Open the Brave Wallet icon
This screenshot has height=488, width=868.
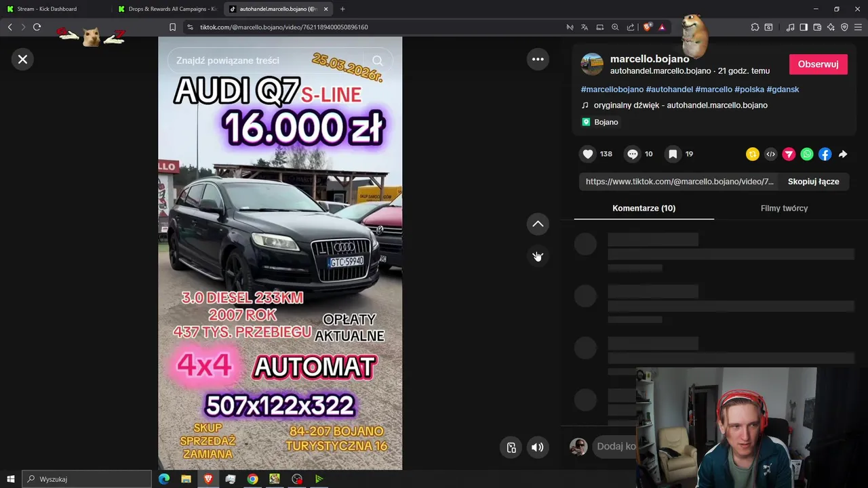click(x=817, y=27)
